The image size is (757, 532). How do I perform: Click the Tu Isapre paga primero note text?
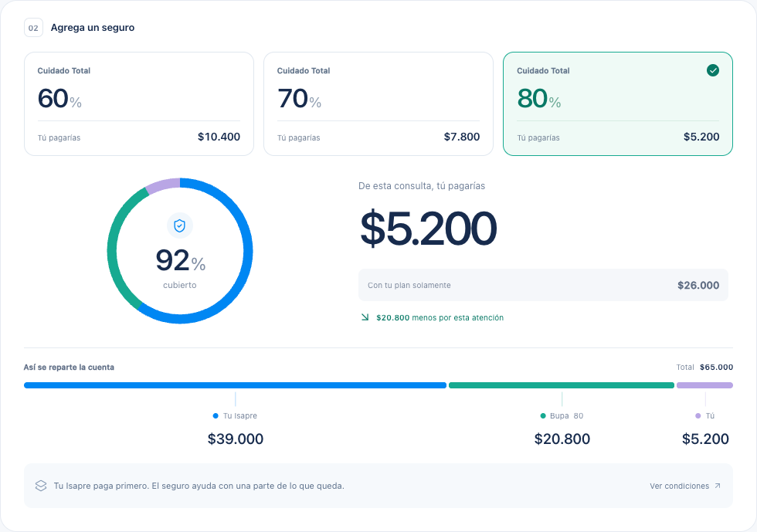tap(199, 486)
